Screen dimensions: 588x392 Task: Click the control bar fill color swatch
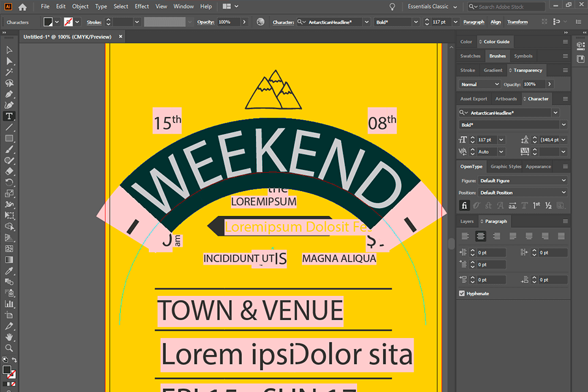point(48,22)
